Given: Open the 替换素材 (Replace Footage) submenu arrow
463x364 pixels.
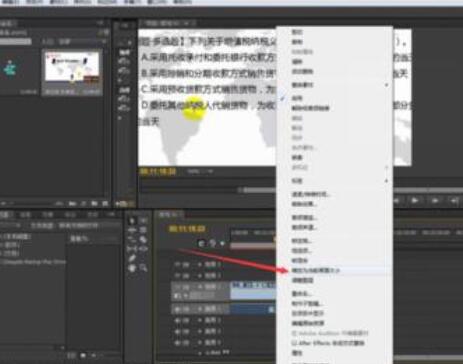Looking at the screenshot, I should 387,85.
